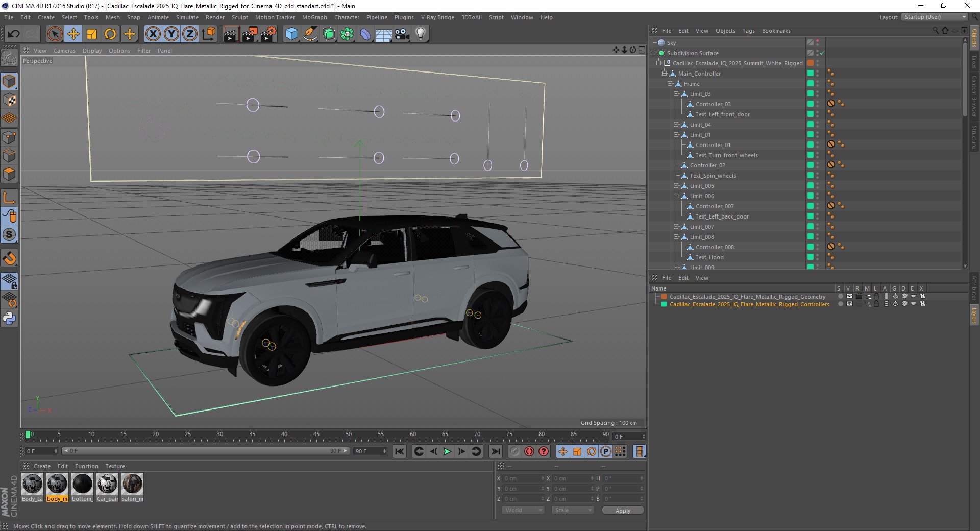980x531 pixels.
Task: Select Controller_03 in object tree
Action: 713,104
